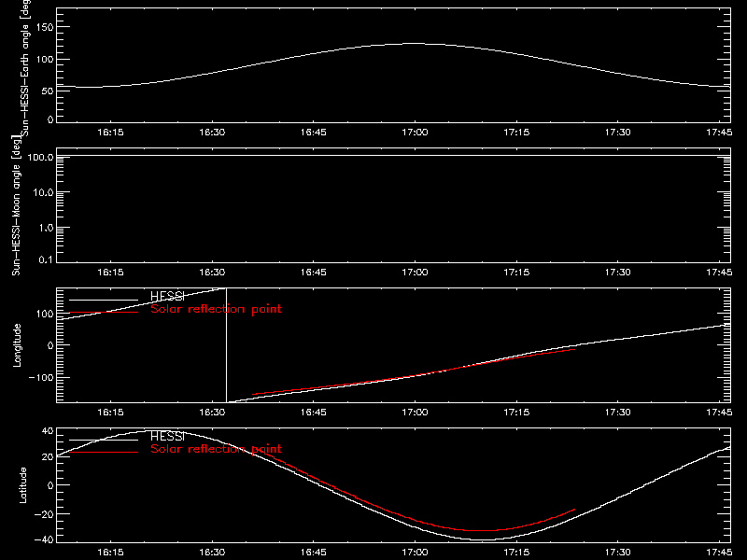
Task: Click the Longitude axis label
Action: coord(17,345)
